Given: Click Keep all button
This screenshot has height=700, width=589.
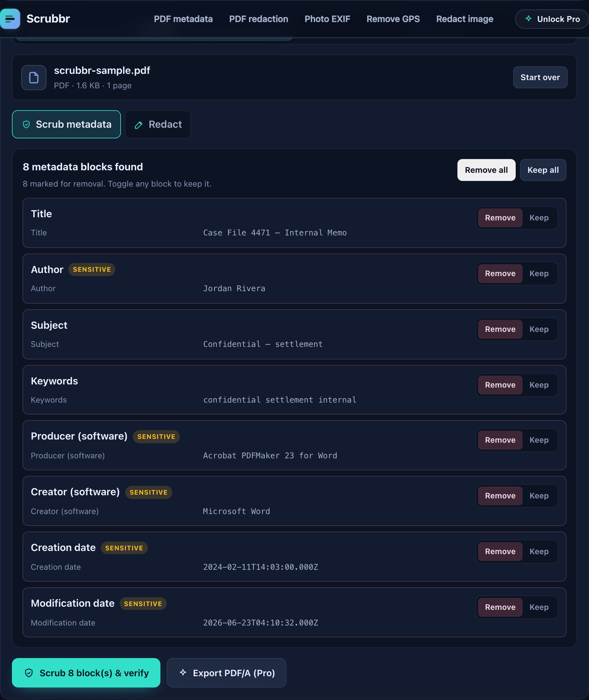Looking at the screenshot, I should (x=543, y=170).
